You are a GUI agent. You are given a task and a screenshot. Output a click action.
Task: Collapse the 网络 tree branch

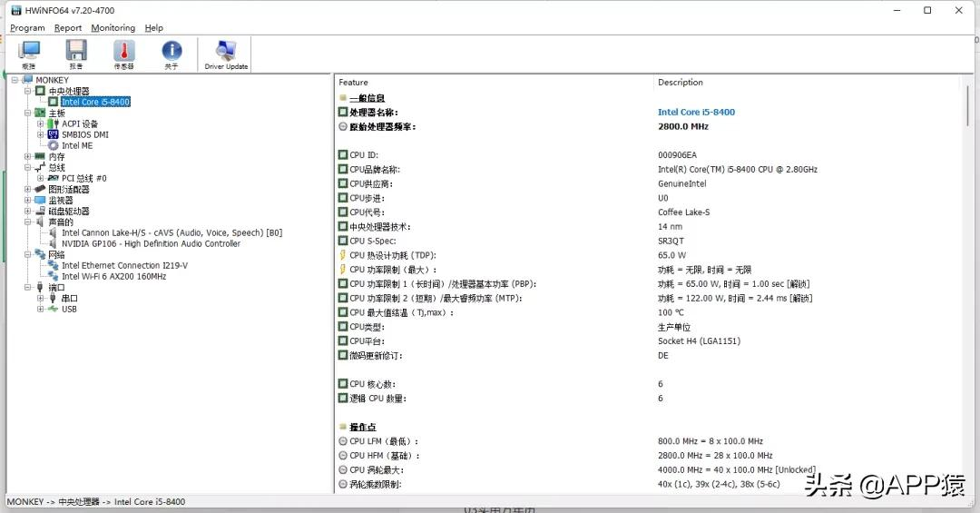coord(27,254)
